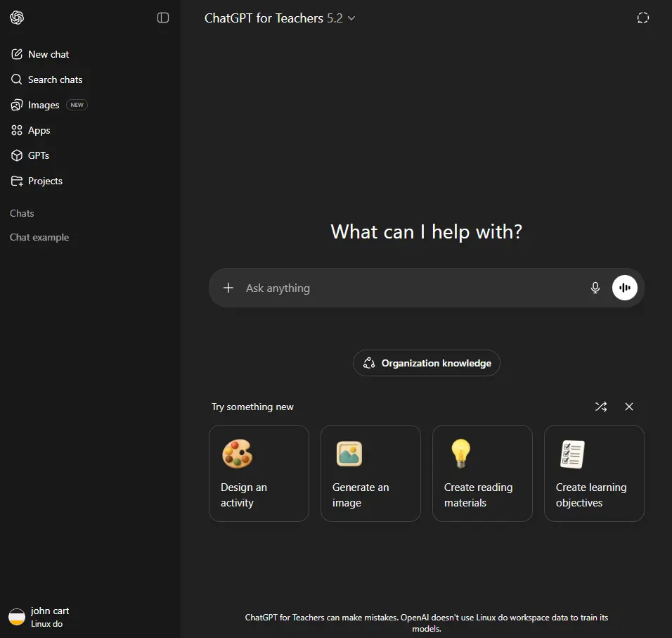Click the NEW badge beside Images
This screenshot has height=638, width=672.
click(x=77, y=105)
